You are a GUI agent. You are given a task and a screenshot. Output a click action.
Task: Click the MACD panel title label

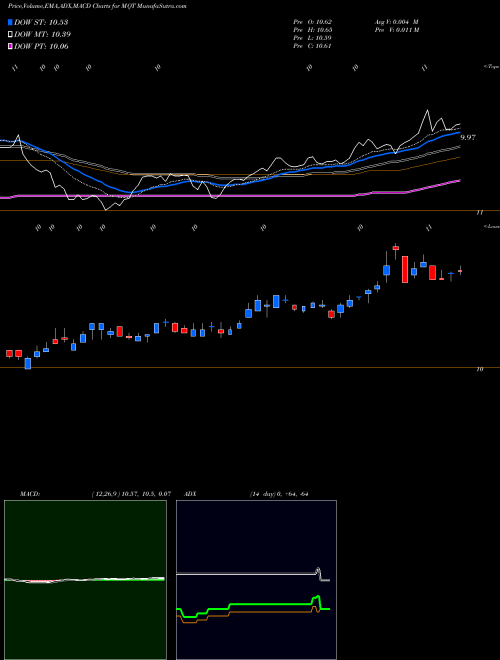(29, 494)
